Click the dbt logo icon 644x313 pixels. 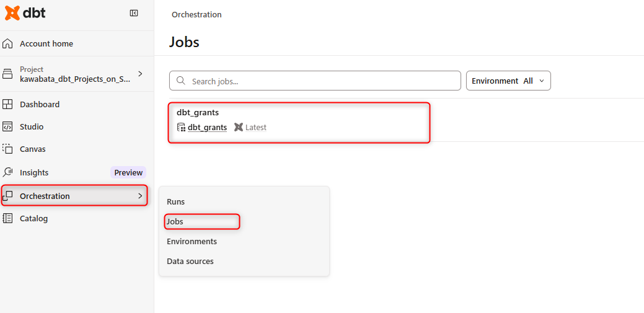(12, 13)
